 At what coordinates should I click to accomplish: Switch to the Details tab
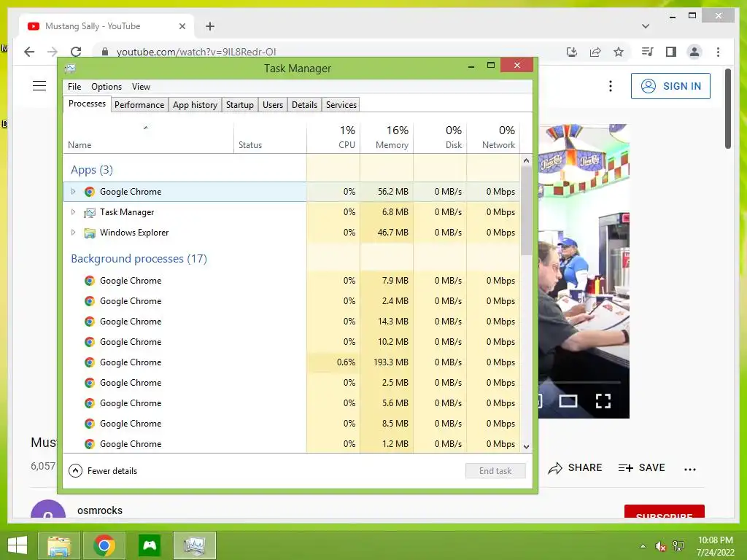(x=304, y=105)
